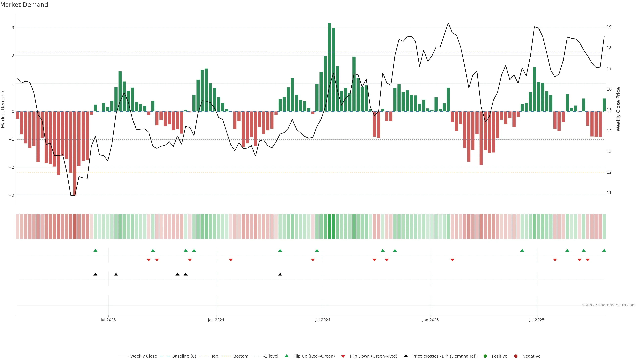Image resolution: width=644 pixels, height=362 pixels.
Task: Click the sharemaestro.com source text
Action: click(609, 305)
